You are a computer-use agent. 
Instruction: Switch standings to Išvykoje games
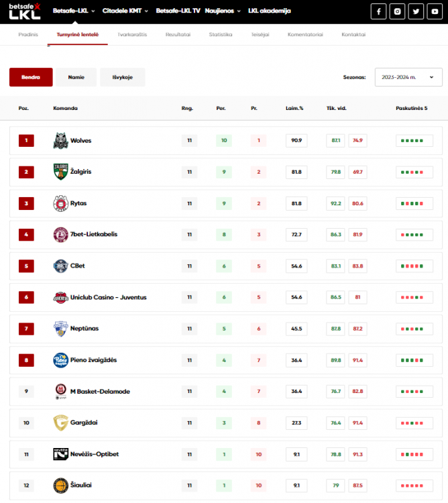(x=122, y=78)
